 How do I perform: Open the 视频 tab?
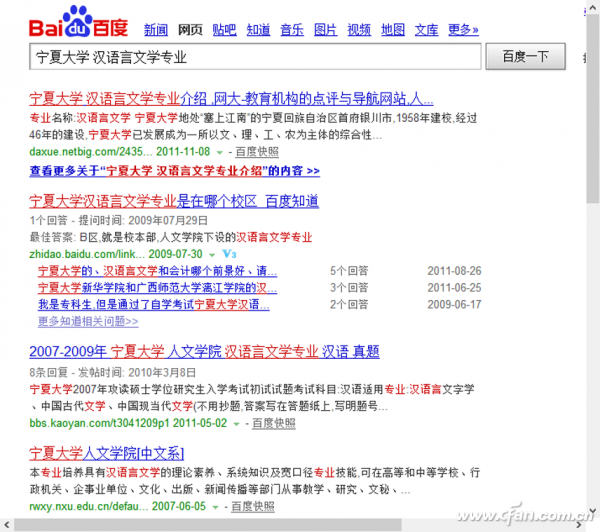point(359,29)
